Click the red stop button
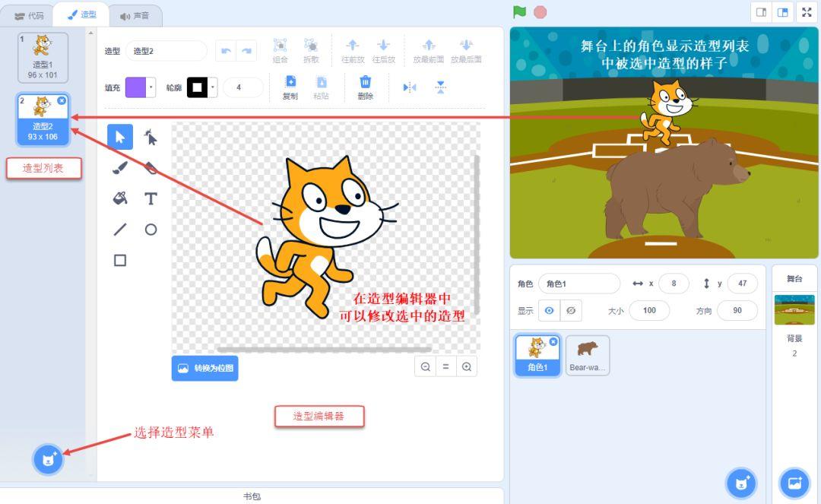821x504 pixels. pyautogui.click(x=540, y=12)
